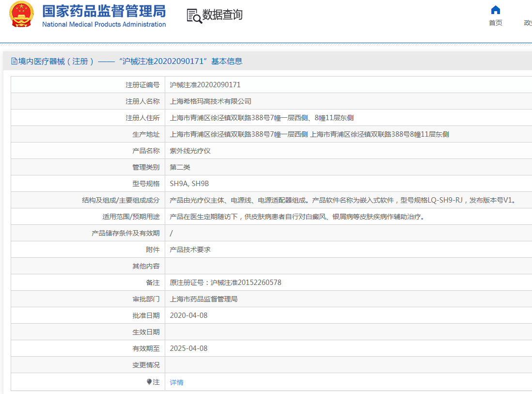The image size is (532, 394).
Task: Click the 生效日期 row label
Action: [x=146, y=332]
